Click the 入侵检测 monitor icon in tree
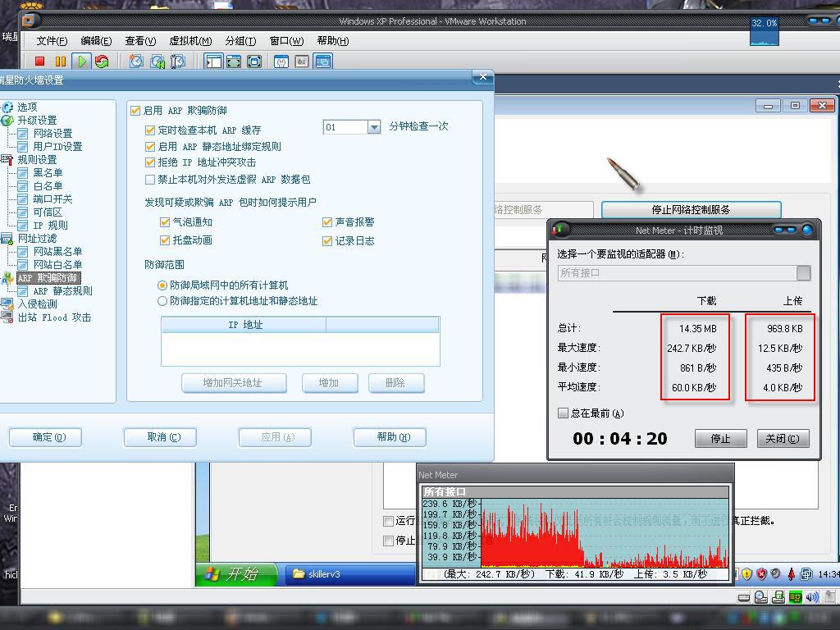Image resolution: width=840 pixels, height=630 pixels. click(x=7, y=304)
